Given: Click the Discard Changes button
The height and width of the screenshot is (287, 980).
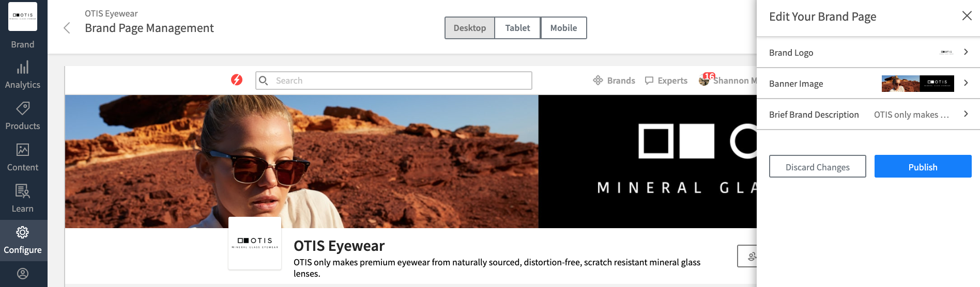Looking at the screenshot, I should click(x=818, y=166).
